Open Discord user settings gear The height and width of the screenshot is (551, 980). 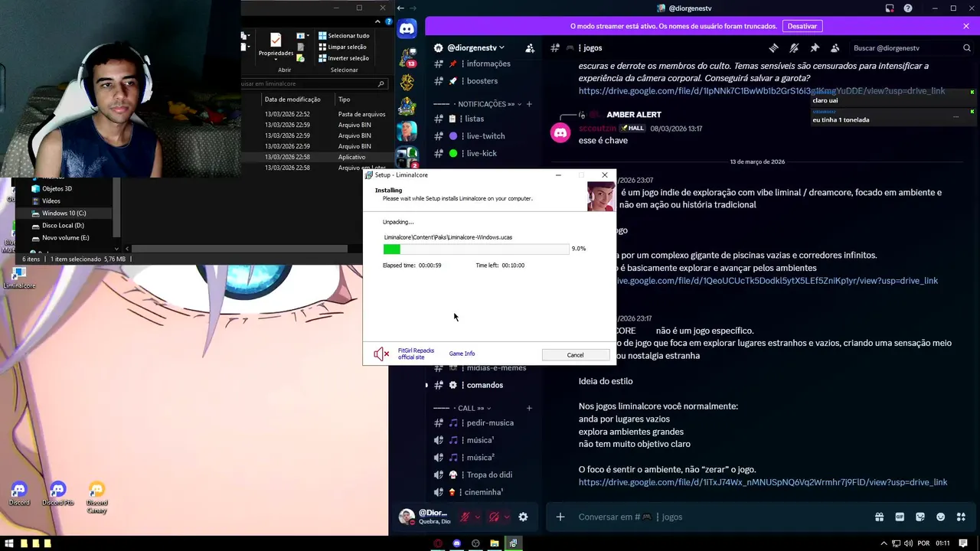523,517
